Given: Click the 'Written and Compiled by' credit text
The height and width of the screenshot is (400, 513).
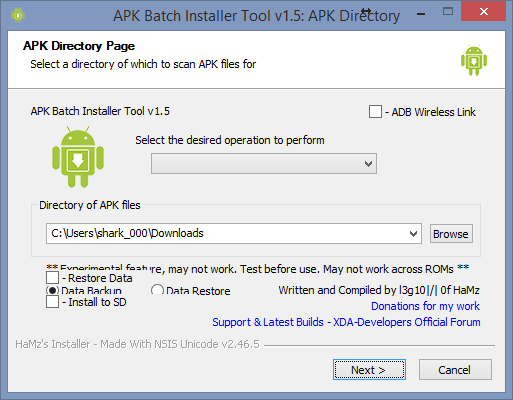Looking at the screenshot, I should (x=379, y=290).
